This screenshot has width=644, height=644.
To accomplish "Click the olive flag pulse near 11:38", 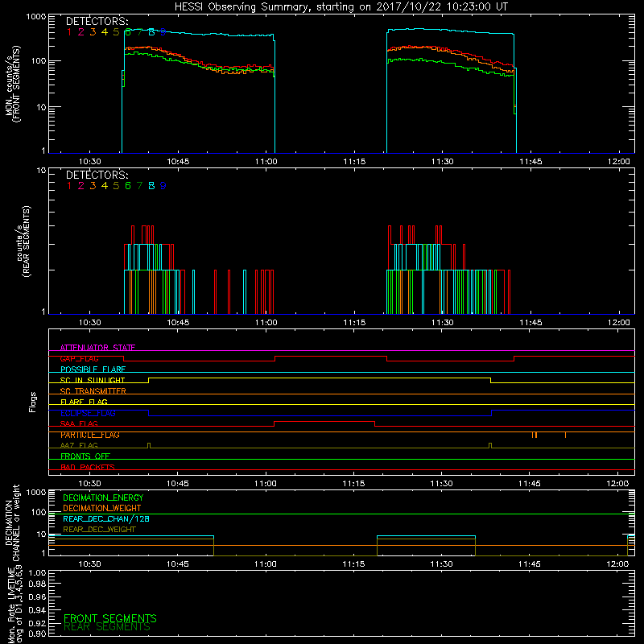I will coord(490,446).
